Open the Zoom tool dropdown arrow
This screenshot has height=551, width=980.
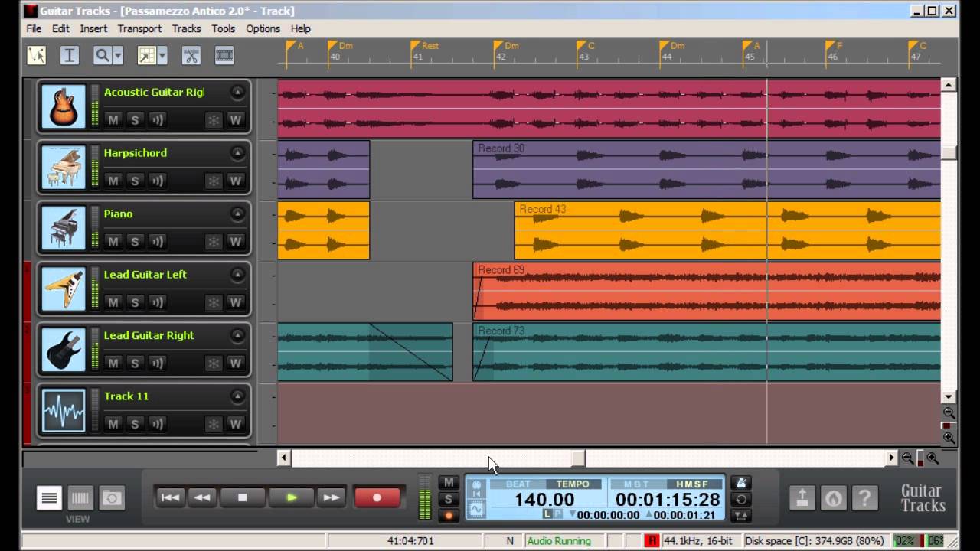[x=118, y=55]
